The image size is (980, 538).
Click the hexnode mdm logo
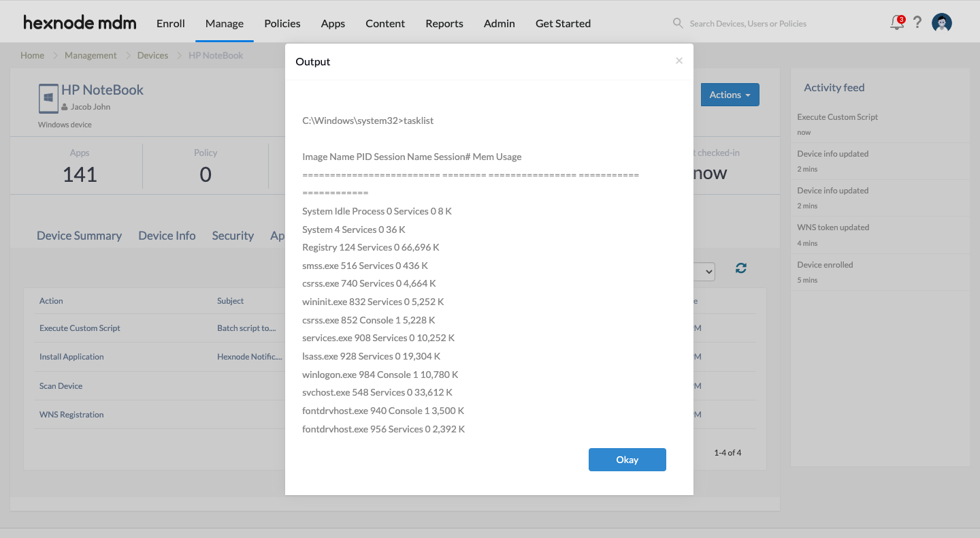coord(80,22)
